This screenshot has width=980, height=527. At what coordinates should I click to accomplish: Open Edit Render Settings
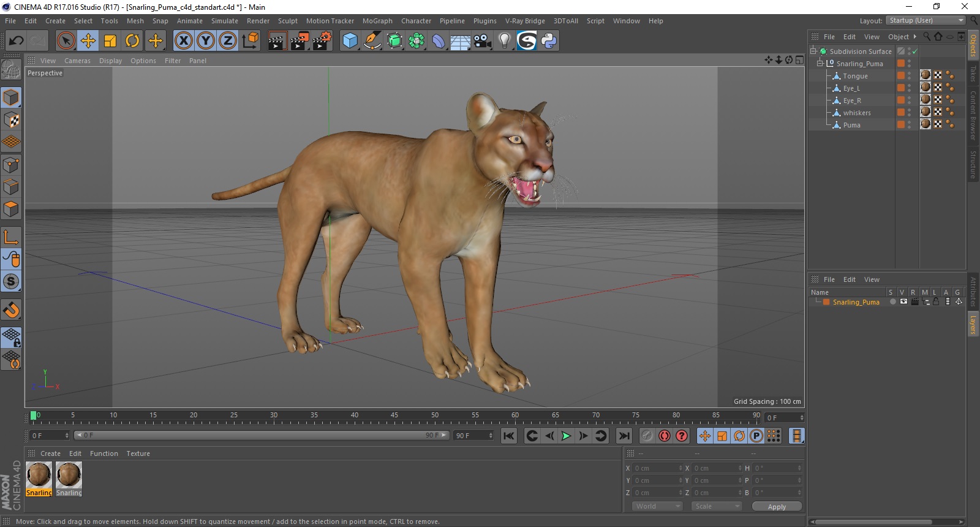(x=322, y=41)
